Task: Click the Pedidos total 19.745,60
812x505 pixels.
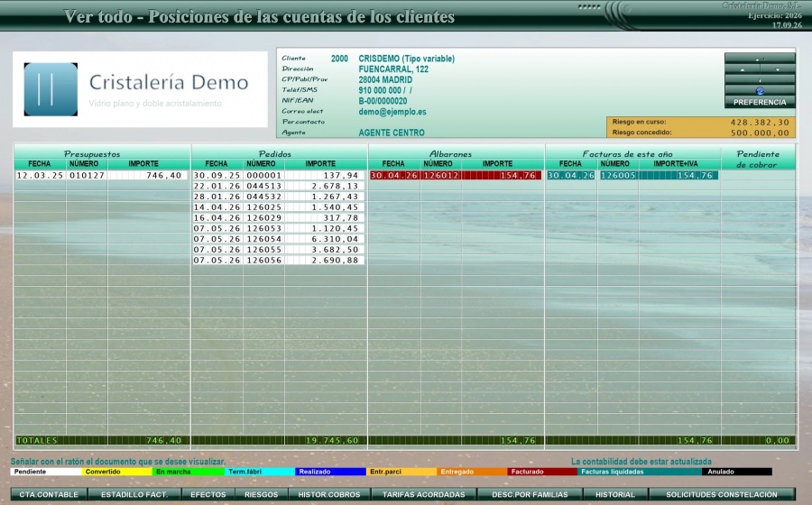Action: [331, 440]
